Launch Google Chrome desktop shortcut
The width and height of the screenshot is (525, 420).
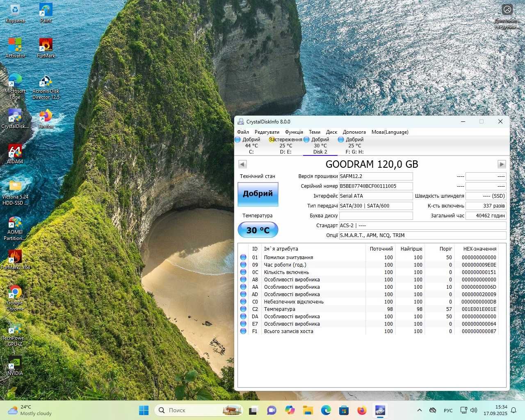pyautogui.click(x=15, y=298)
